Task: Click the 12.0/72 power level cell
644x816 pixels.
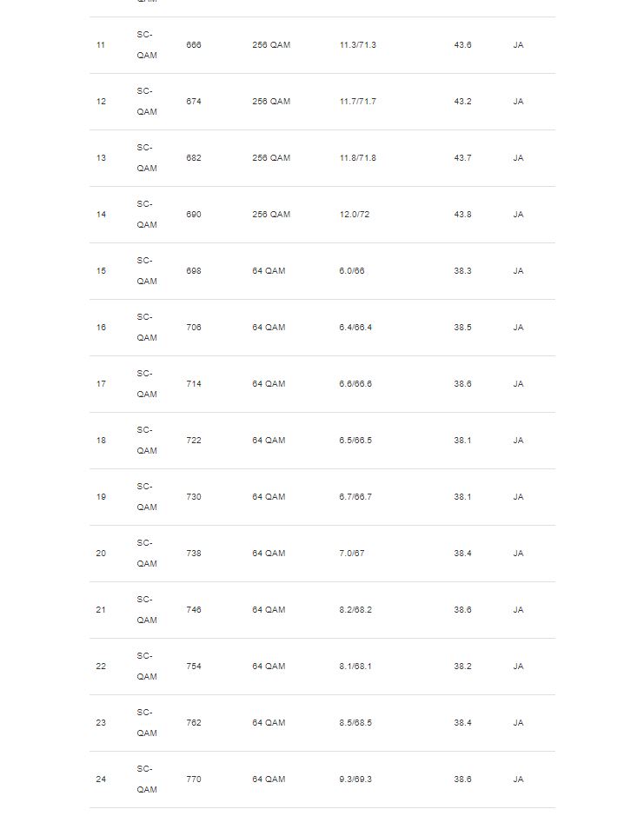Action: pos(354,215)
